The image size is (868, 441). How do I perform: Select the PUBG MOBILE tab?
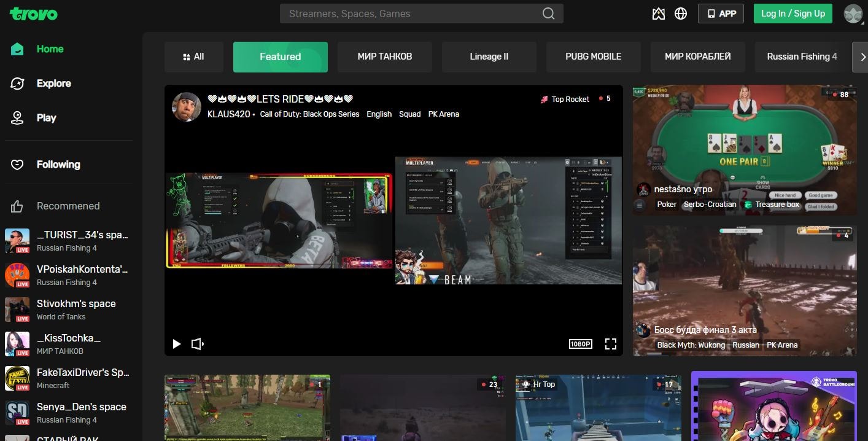594,57
